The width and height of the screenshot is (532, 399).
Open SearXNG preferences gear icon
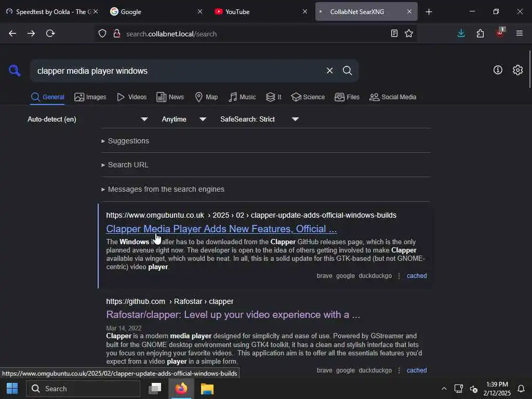pyautogui.click(x=518, y=70)
